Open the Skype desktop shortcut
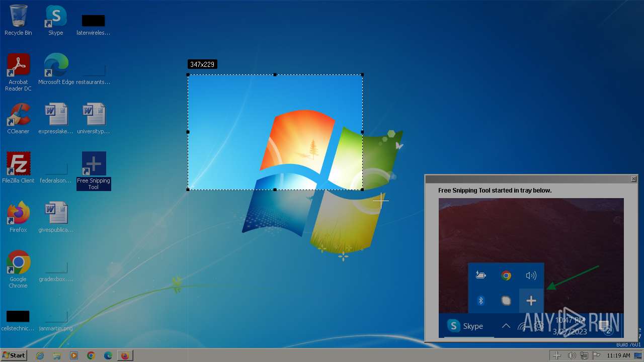This screenshot has width=644, height=362. coord(56,20)
